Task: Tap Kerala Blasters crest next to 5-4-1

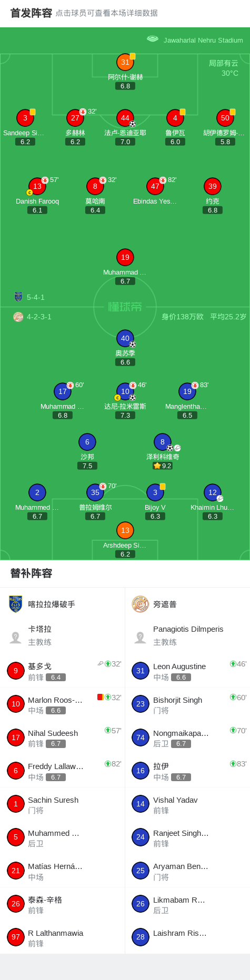Action: [x=18, y=297]
